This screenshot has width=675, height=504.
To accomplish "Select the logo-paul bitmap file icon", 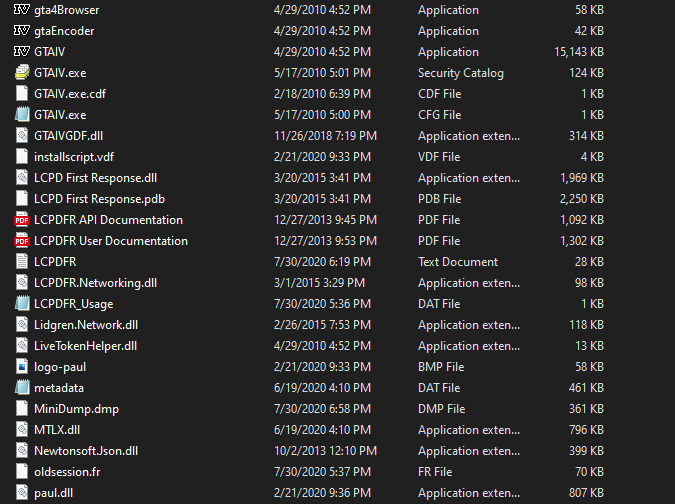I will point(22,367).
